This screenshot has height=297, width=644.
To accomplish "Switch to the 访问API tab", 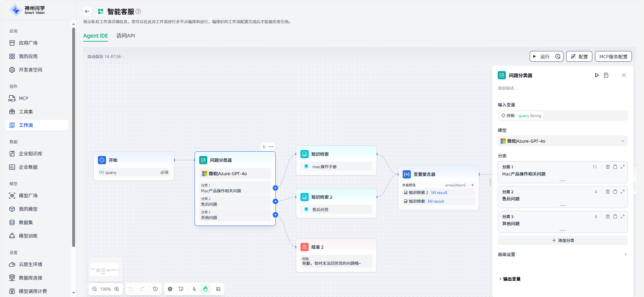I will click(x=125, y=36).
